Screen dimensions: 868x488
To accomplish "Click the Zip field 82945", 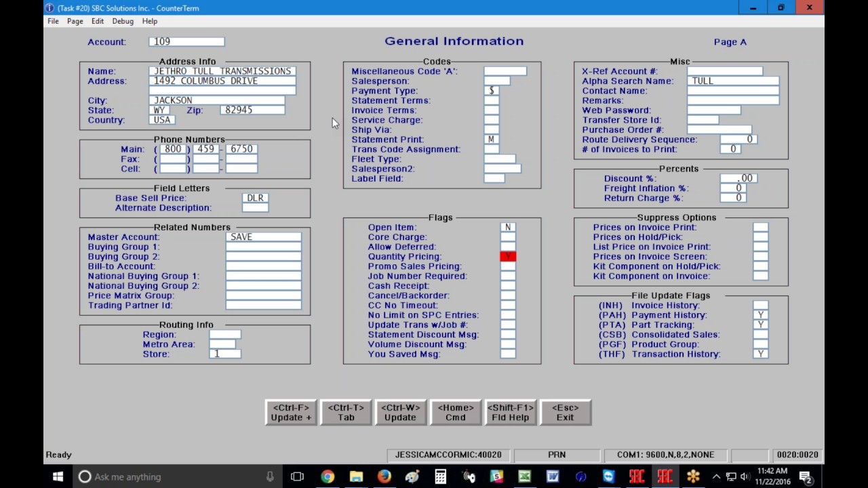I will coord(254,110).
